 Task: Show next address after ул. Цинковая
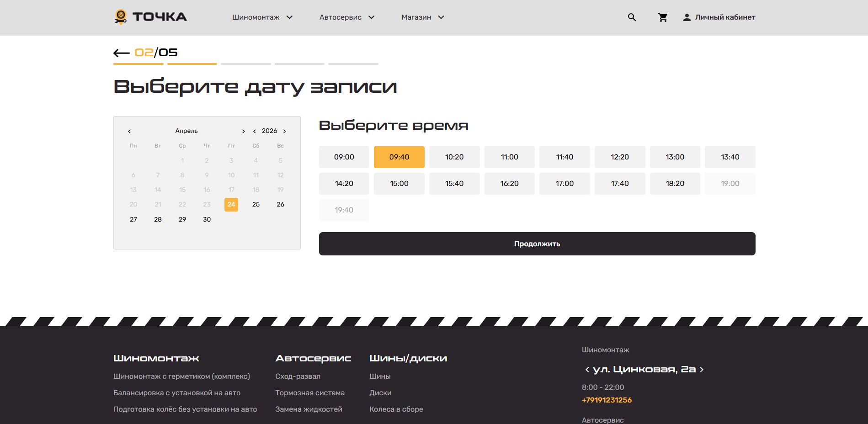(702, 370)
